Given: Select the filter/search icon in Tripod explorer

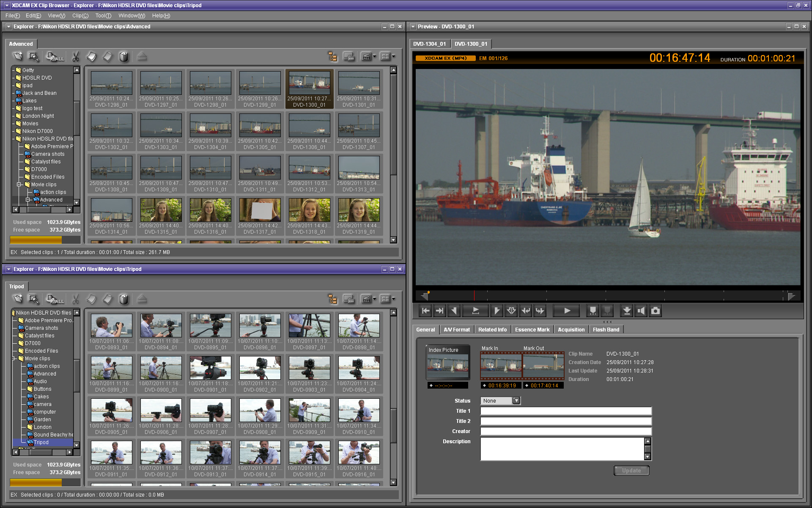Looking at the screenshot, I should pos(33,298).
